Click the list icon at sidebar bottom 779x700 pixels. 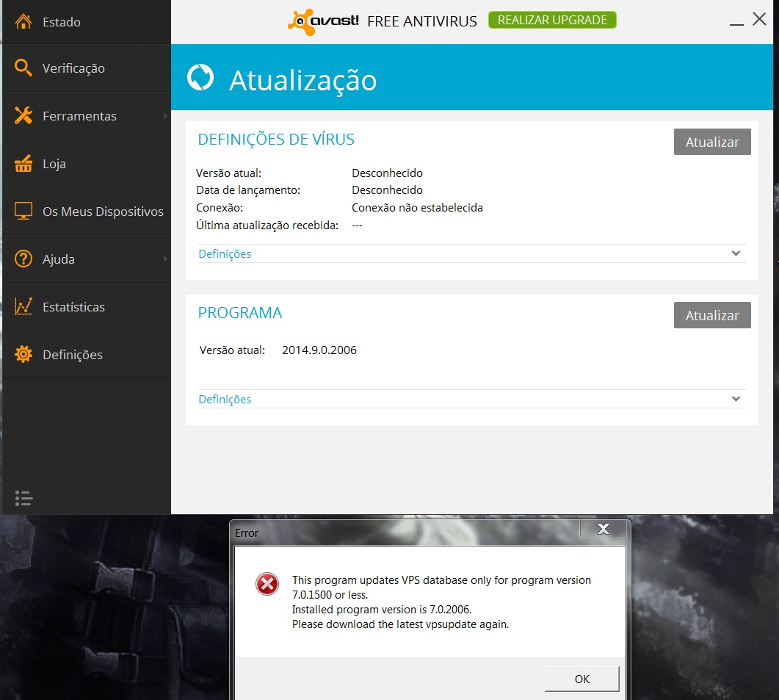coord(23,498)
